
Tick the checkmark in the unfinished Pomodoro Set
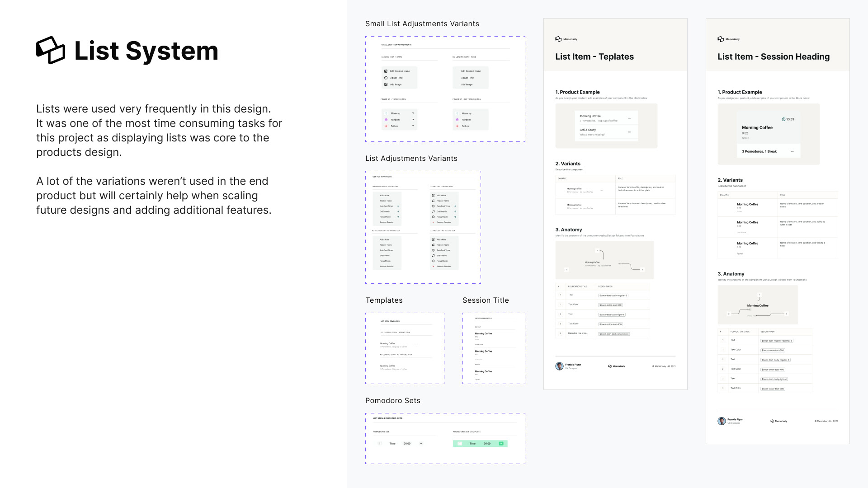point(421,444)
